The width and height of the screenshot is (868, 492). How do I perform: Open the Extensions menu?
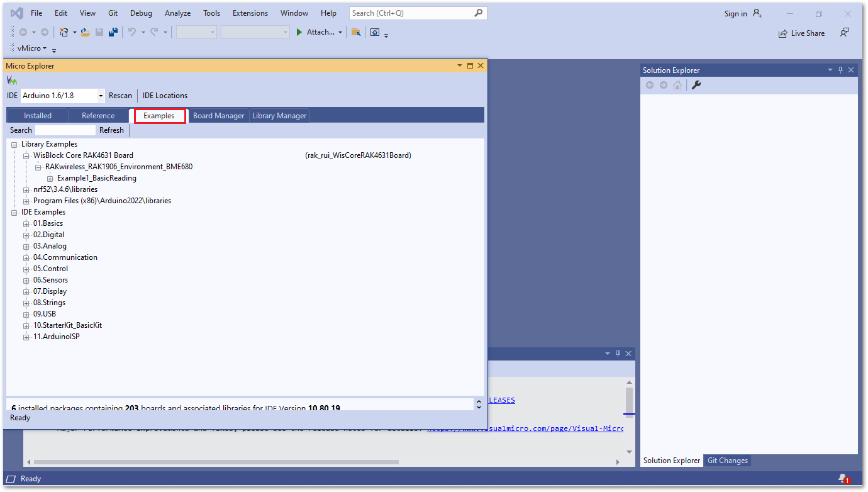pyautogui.click(x=250, y=13)
